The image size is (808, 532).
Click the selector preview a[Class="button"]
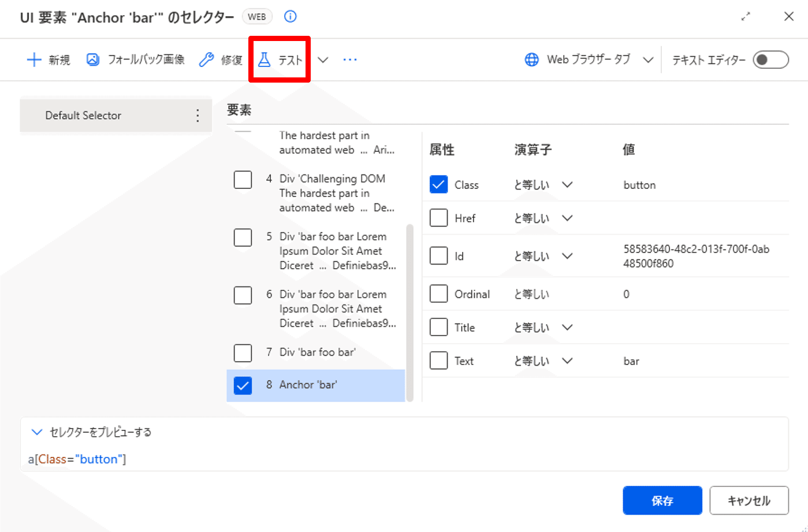click(77, 459)
